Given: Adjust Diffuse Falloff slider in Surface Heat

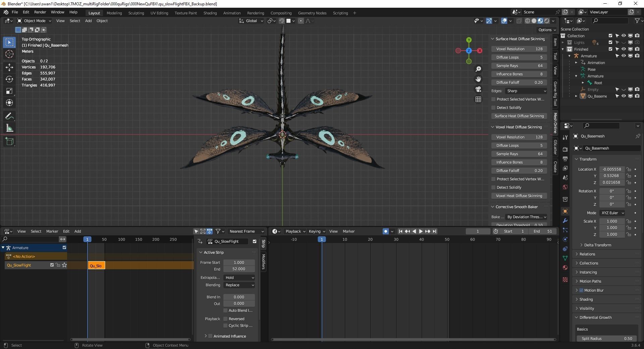Looking at the screenshot, I should pos(519,82).
